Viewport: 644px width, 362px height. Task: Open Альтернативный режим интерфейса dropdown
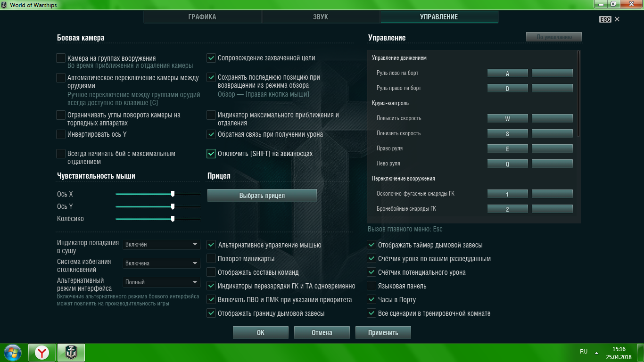click(162, 282)
